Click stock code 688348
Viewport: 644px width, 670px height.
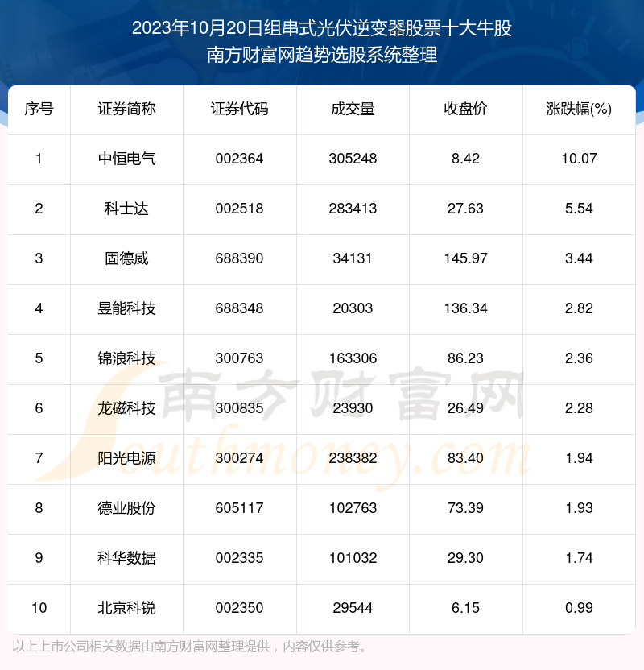coord(240,308)
